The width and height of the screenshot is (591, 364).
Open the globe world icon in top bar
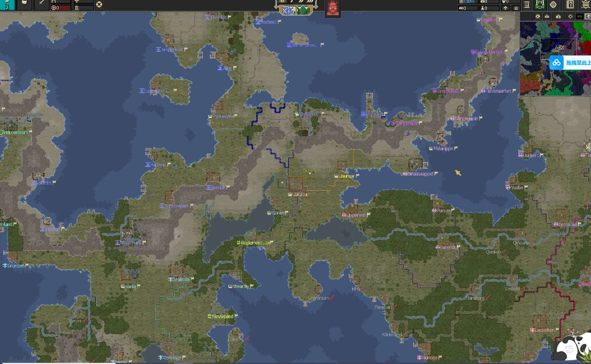(553, 5)
